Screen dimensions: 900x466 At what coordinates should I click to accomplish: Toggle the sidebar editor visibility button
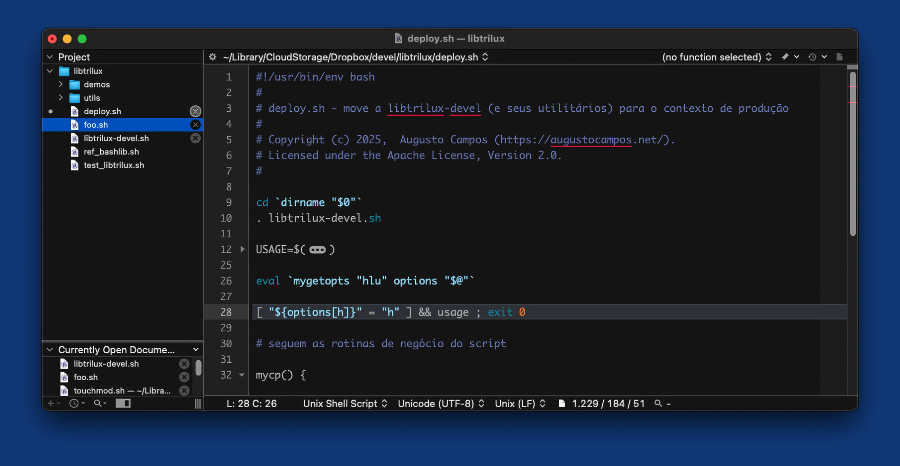point(123,403)
